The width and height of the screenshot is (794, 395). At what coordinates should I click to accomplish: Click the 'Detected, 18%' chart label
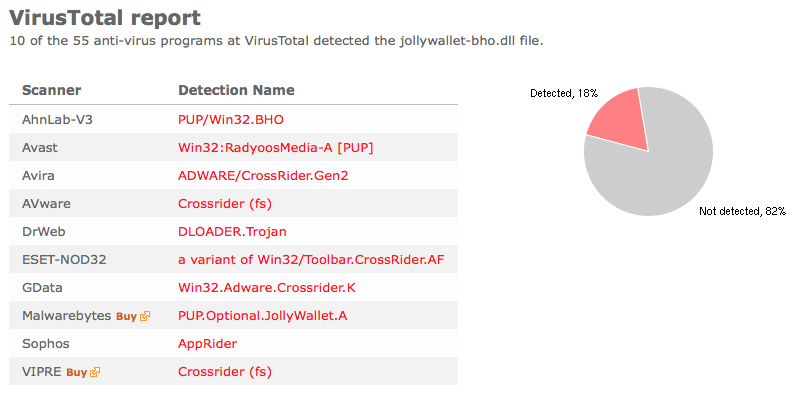[564, 93]
